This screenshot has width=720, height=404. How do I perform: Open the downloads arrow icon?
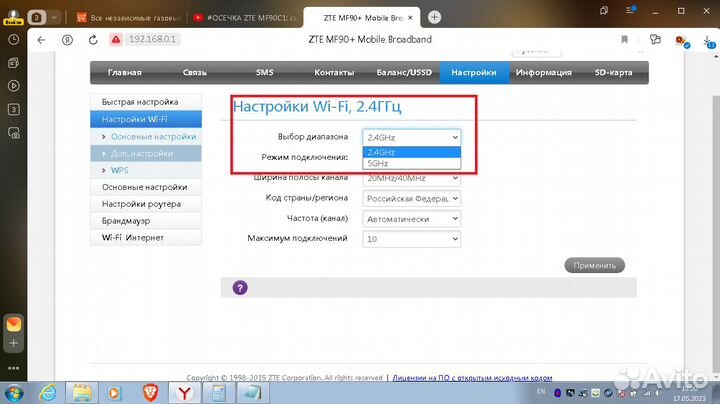pos(709,42)
